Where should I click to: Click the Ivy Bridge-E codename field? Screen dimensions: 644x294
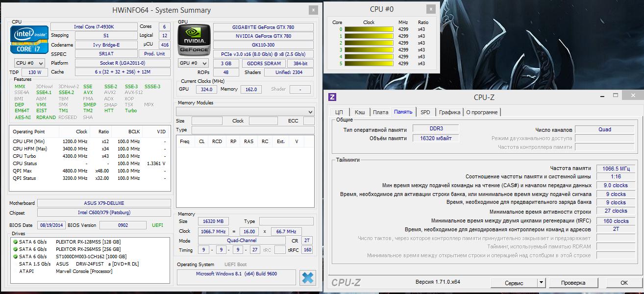pyautogui.click(x=106, y=45)
